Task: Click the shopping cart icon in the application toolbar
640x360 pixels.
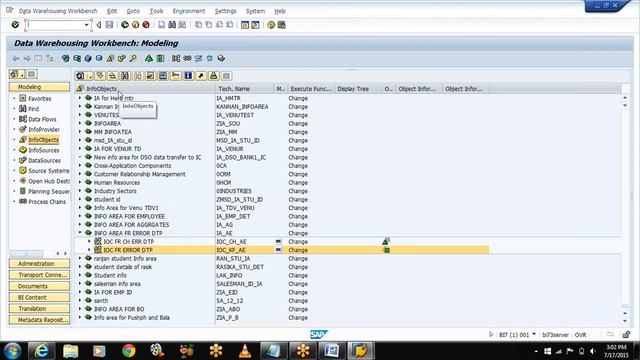Action: pyautogui.click(x=209, y=58)
